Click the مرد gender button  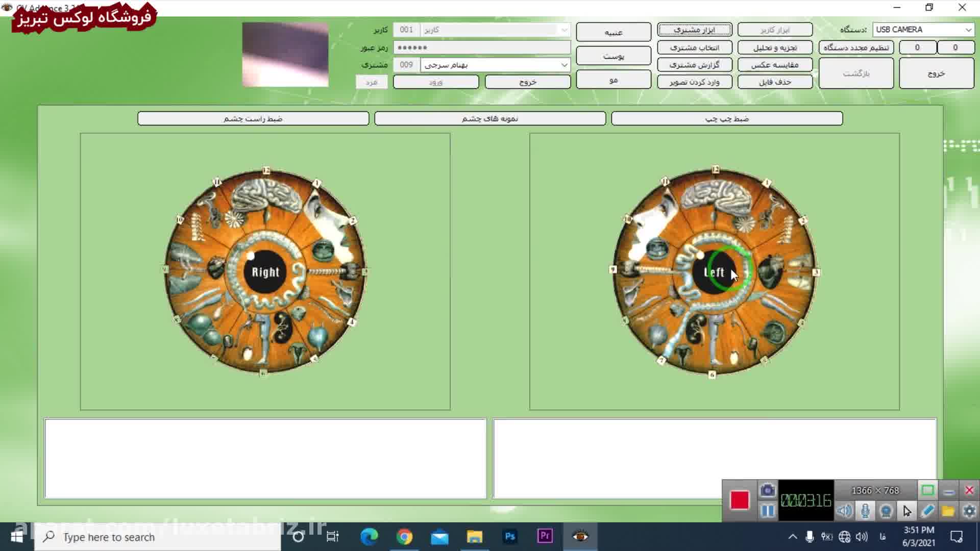click(x=372, y=82)
